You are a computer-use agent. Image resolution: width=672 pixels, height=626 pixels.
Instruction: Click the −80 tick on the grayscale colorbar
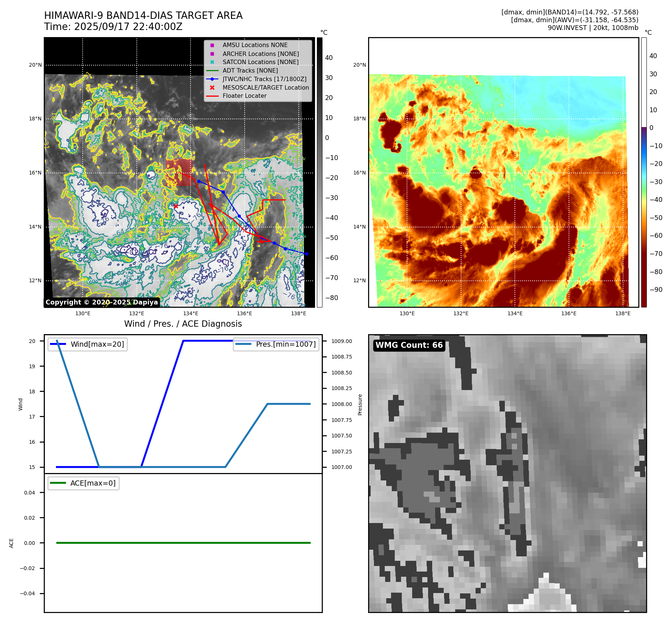331,298
